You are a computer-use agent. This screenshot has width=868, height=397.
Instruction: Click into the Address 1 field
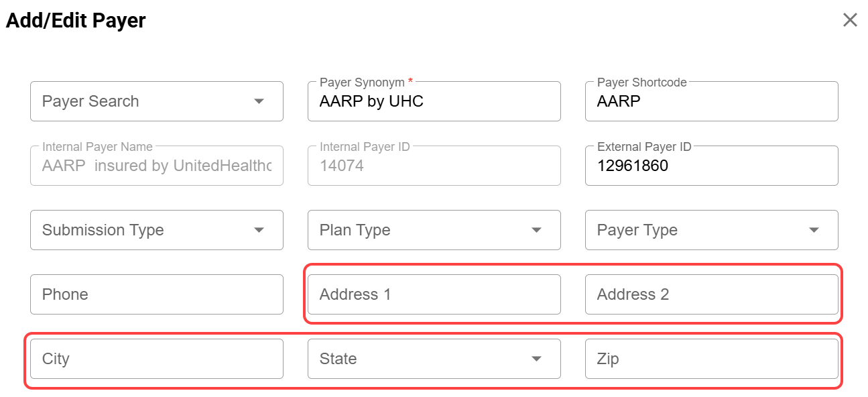[434, 294]
